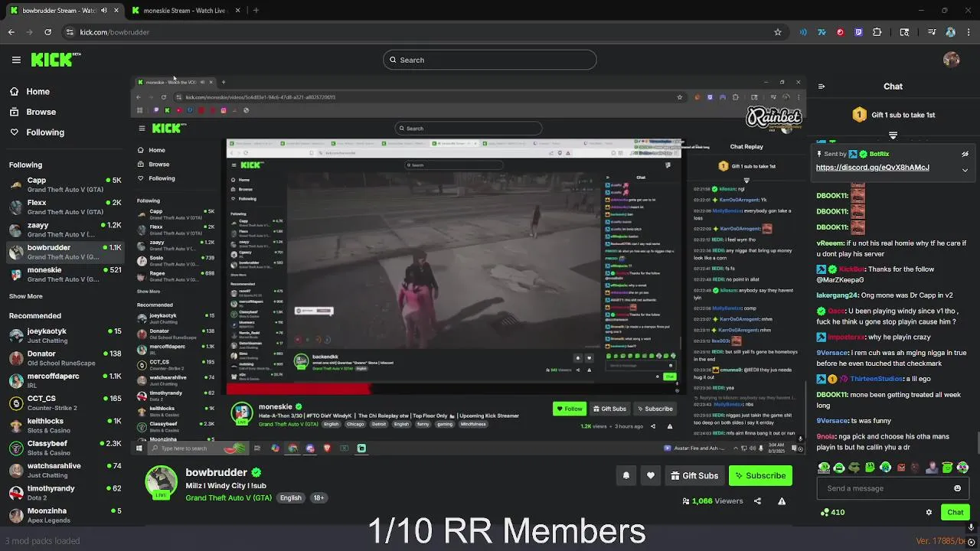Open Classybeef recommended channel
The width and height of the screenshot is (980, 551).
(x=65, y=448)
